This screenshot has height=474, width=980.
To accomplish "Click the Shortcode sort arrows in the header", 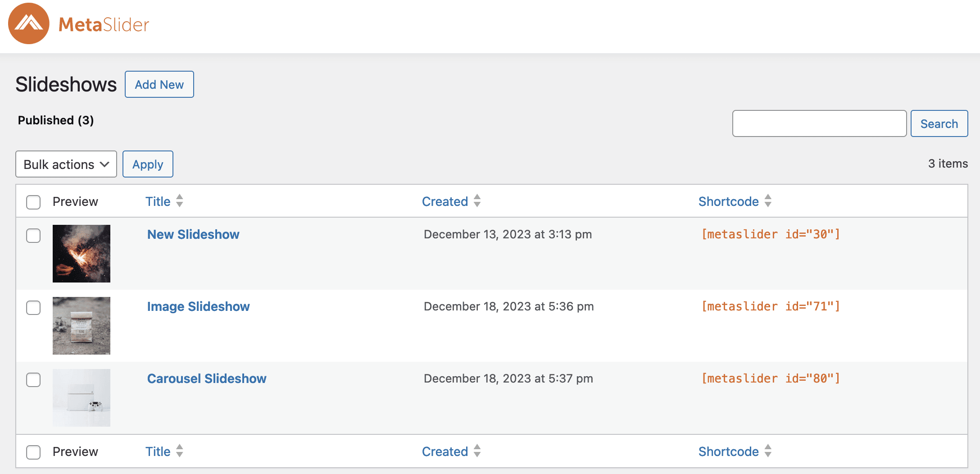I will click(768, 201).
